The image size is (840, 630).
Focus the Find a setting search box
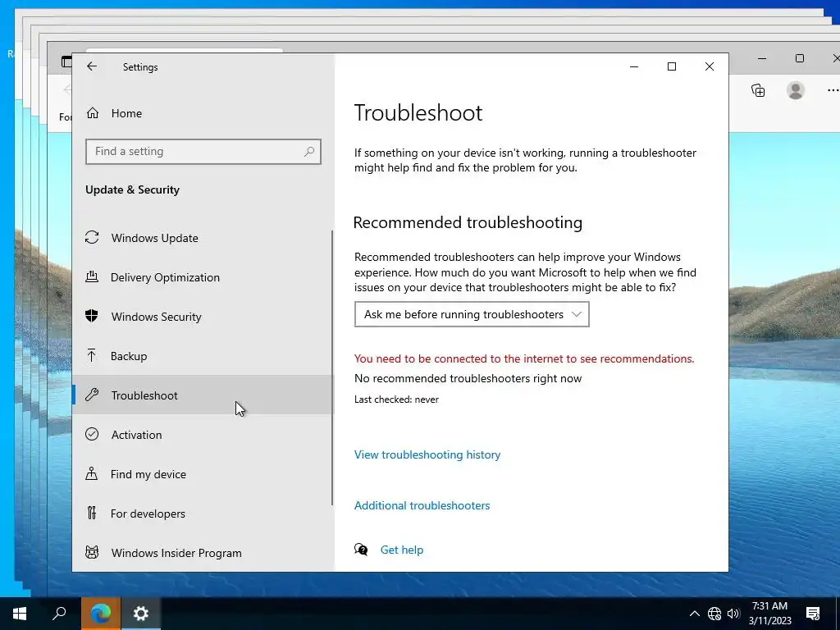pos(203,152)
